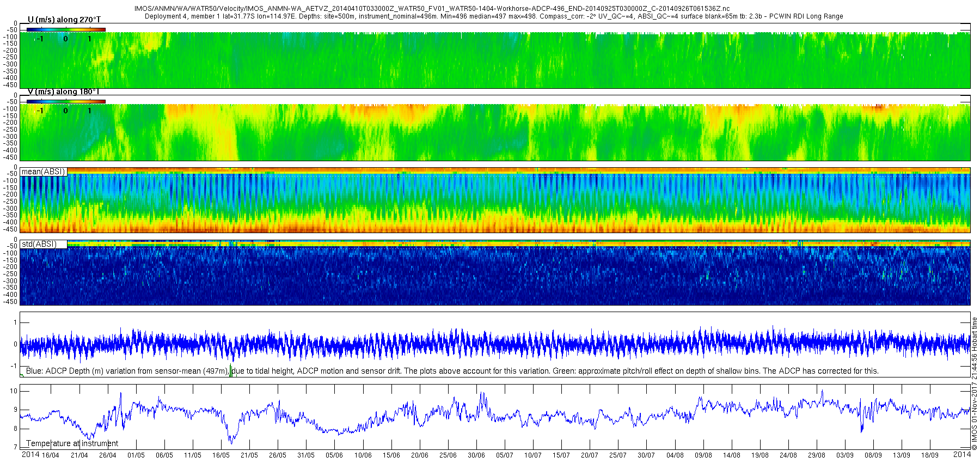Click the 'mean(ABSI)' panel label

pyautogui.click(x=44, y=172)
